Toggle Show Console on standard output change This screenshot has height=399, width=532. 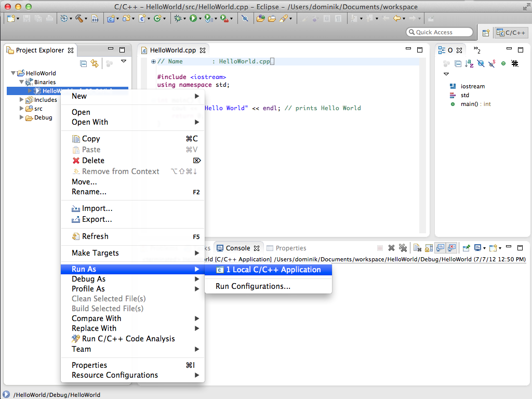[x=441, y=248]
